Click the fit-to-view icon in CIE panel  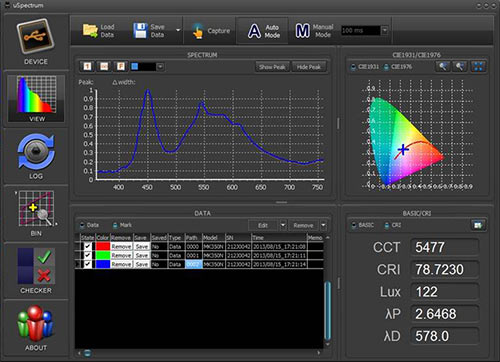click(x=478, y=67)
